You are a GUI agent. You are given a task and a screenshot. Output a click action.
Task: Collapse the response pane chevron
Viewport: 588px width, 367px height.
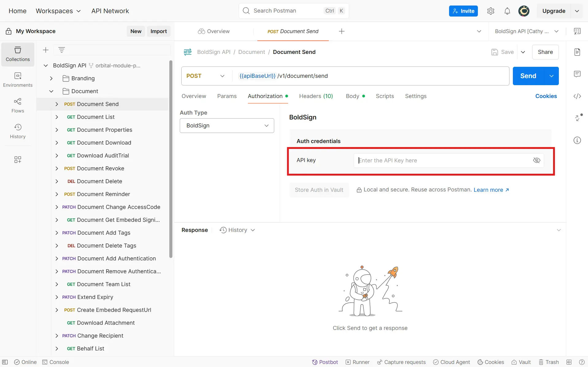pyautogui.click(x=559, y=230)
